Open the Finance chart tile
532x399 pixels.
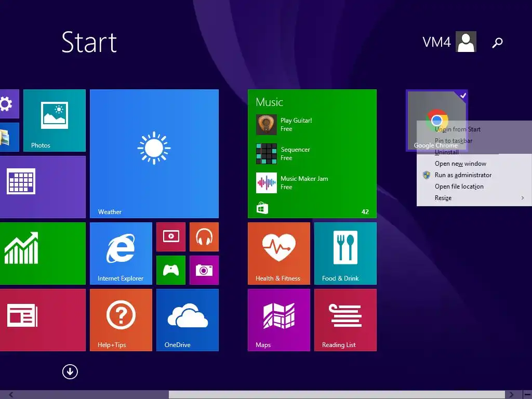point(43,254)
